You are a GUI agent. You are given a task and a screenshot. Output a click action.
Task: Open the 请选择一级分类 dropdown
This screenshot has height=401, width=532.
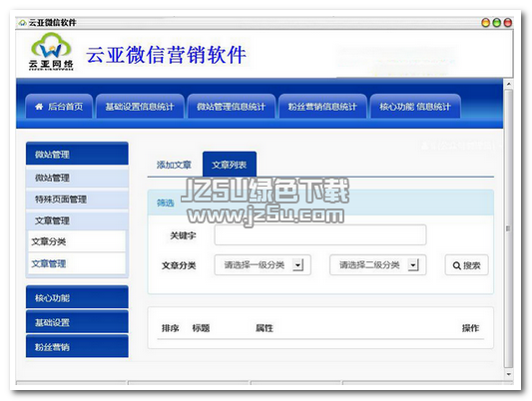[263, 264]
